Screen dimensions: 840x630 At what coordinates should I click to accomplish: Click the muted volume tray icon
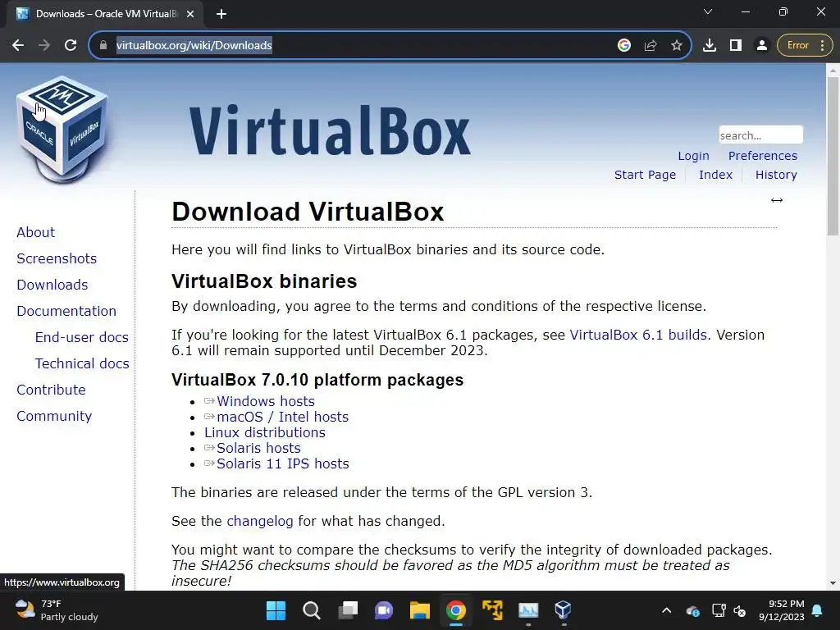click(x=740, y=610)
